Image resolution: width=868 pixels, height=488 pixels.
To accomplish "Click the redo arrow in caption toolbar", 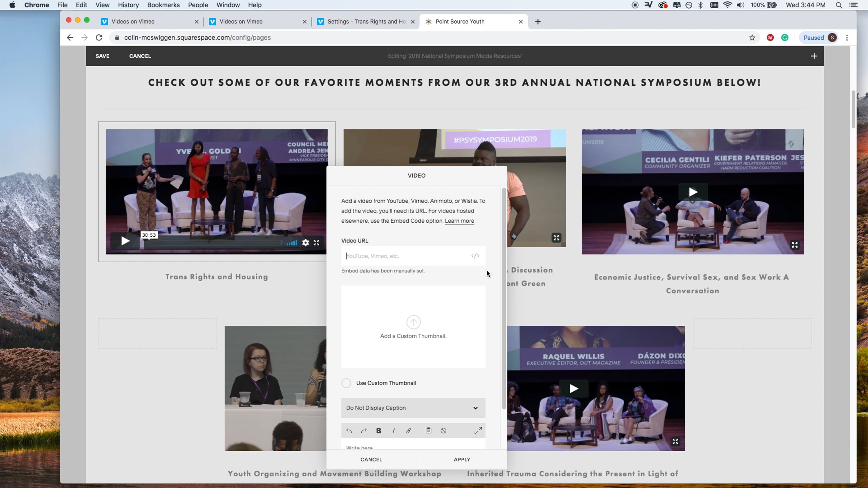I will [364, 431].
